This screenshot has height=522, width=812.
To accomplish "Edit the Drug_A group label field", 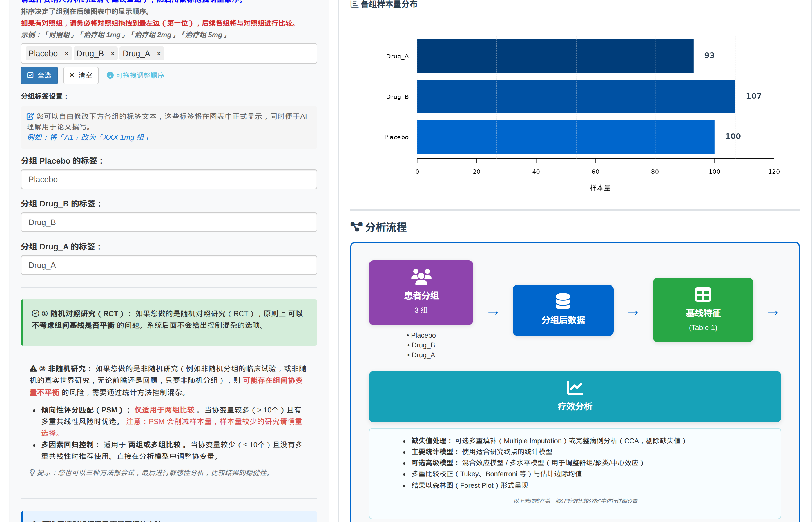I will (x=169, y=265).
